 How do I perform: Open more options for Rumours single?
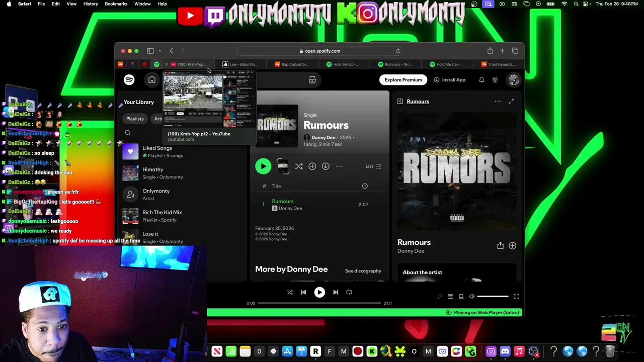point(339,166)
